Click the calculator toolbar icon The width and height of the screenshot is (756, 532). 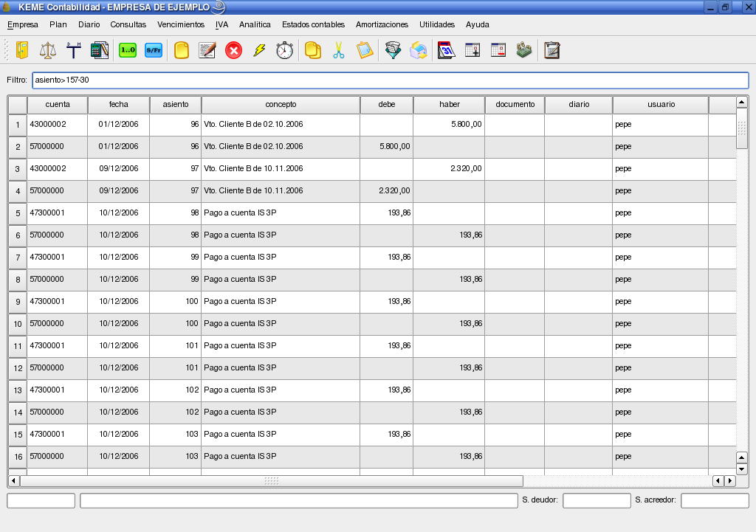pos(100,50)
